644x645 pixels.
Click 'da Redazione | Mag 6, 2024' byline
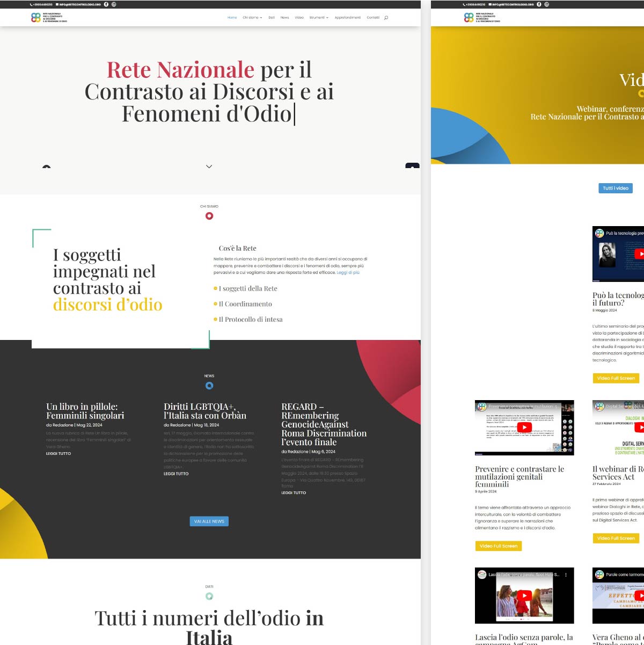click(309, 452)
